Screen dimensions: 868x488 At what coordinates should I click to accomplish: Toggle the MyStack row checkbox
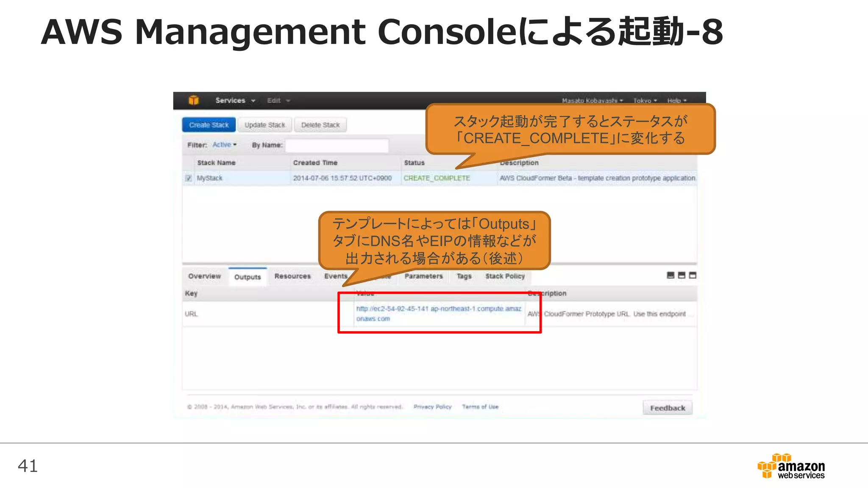coord(189,178)
